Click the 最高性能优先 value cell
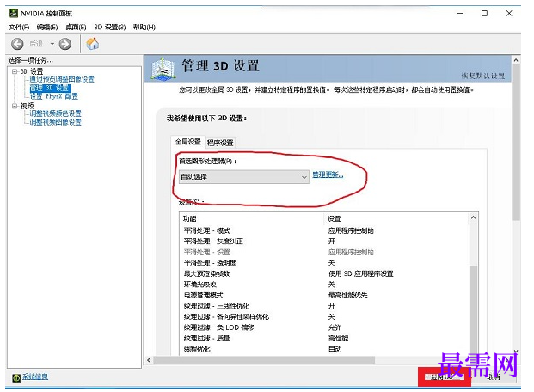This screenshot has width=534, height=392. click(x=348, y=295)
